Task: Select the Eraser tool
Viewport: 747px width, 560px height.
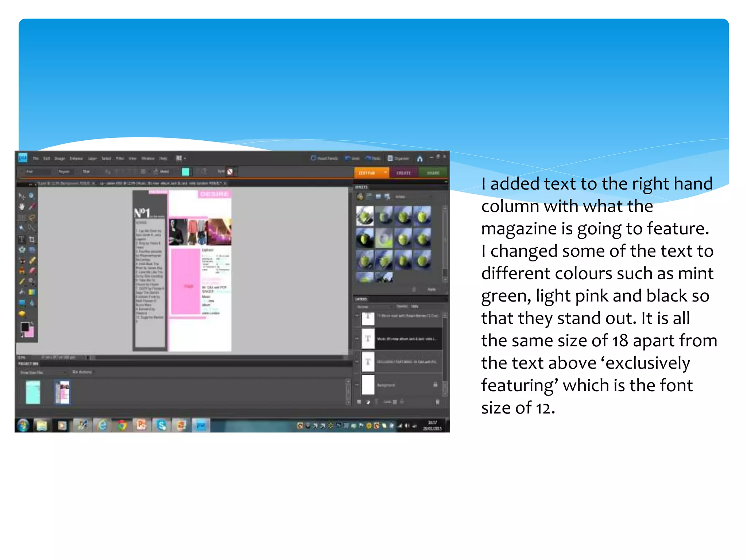Action: 32,271
